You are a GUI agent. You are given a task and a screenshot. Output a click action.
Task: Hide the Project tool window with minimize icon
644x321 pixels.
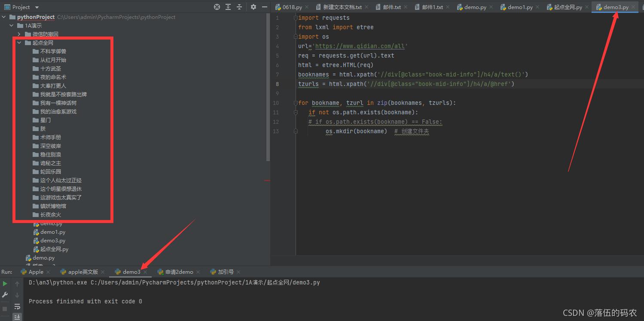coord(265,7)
